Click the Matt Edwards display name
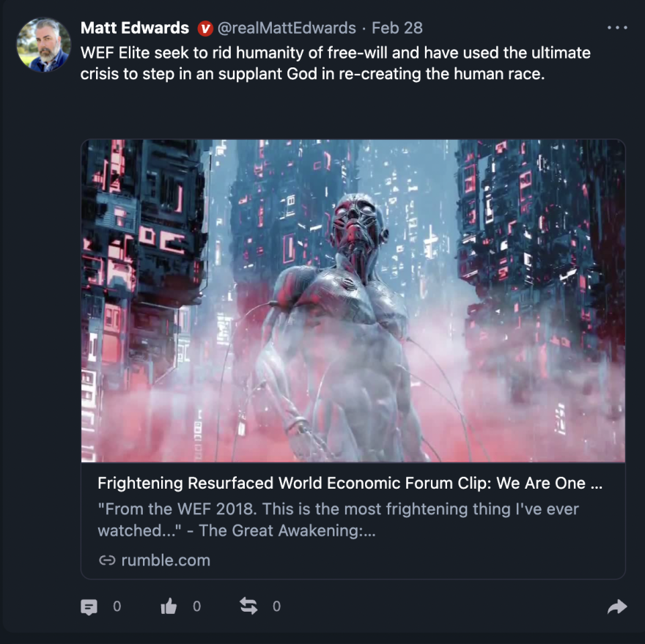This screenshot has height=644, width=645. tap(135, 28)
